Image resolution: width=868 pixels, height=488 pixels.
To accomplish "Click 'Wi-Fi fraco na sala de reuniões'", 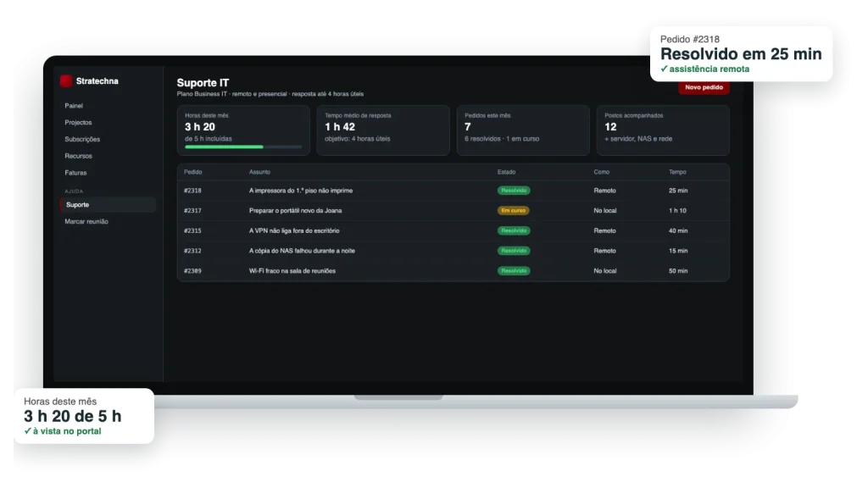I will [292, 271].
